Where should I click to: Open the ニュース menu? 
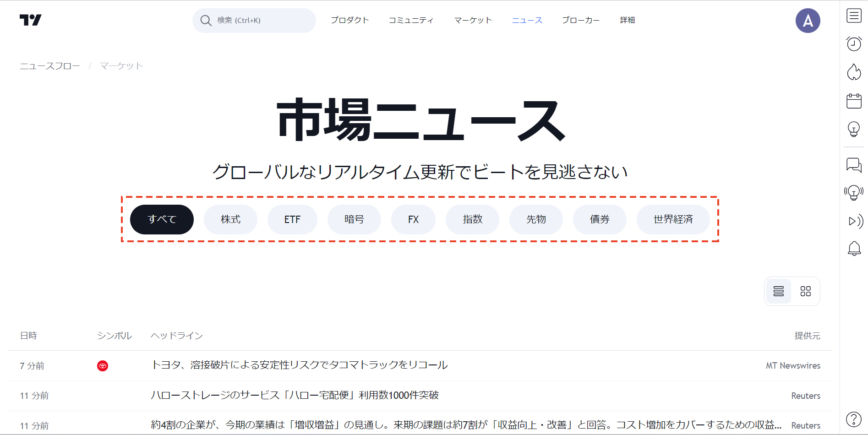(527, 20)
